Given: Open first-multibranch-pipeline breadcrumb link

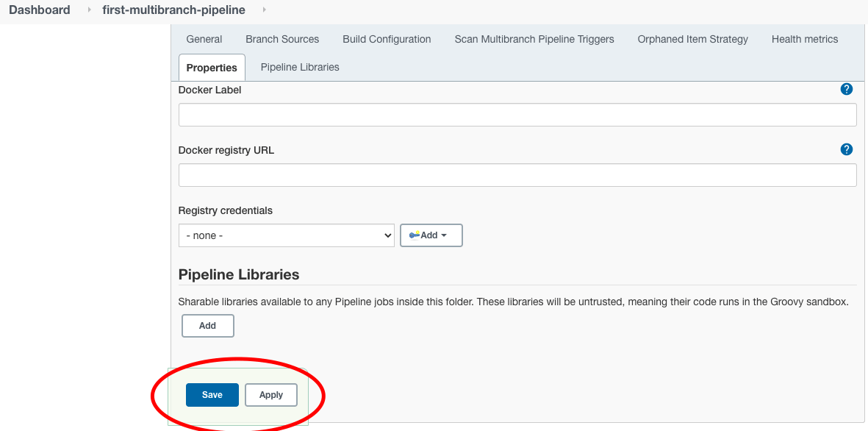Looking at the screenshot, I should pos(174,10).
